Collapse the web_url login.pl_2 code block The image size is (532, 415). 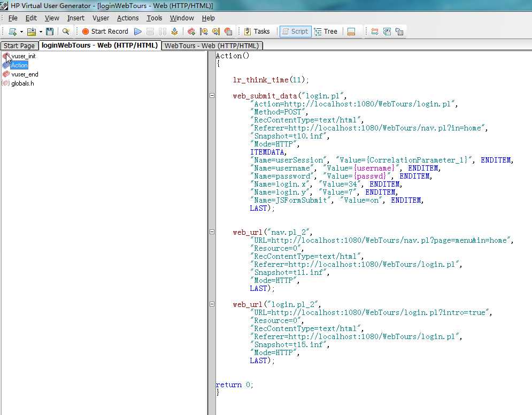pos(212,304)
